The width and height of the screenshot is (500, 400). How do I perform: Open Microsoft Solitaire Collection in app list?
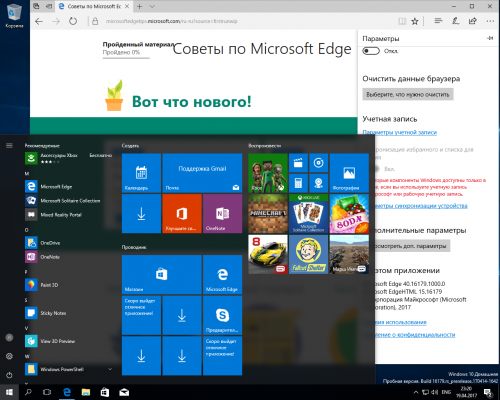(x=68, y=201)
